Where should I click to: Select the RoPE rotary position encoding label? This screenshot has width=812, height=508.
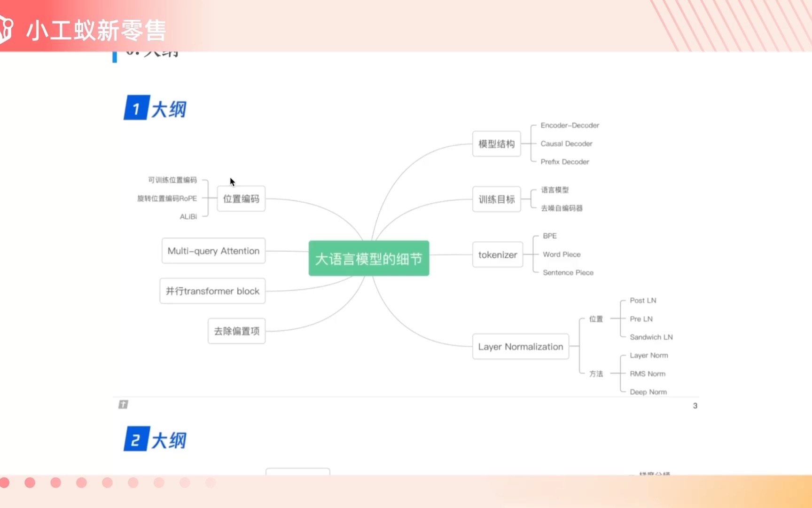[x=168, y=198]
